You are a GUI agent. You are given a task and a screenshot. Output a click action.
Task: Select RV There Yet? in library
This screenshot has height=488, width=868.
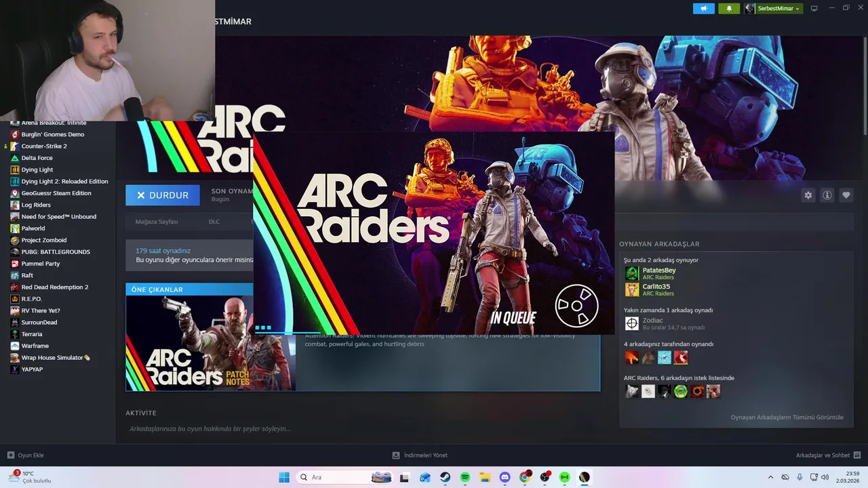click(40, 310)
